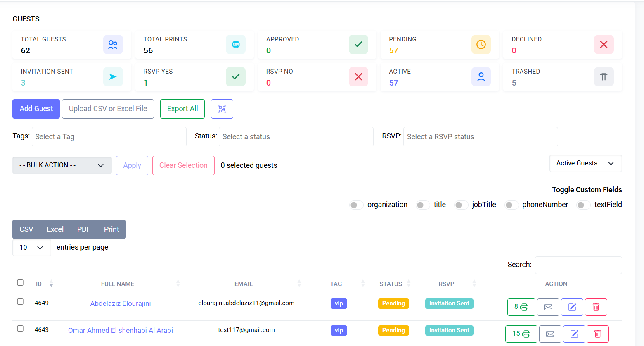Open the Abdelaziz Elourajini guest link
The width and height of the screenshot is (644, 346).
pos(120,303)
